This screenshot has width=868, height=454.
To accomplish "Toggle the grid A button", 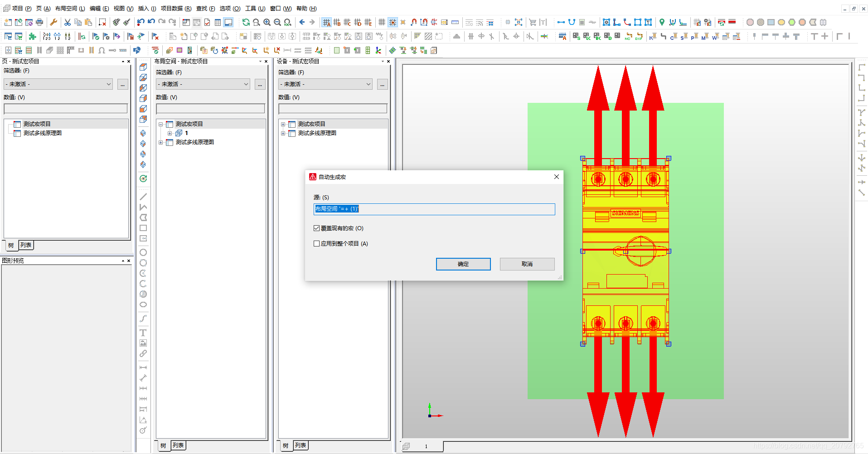I will point(326,22).
